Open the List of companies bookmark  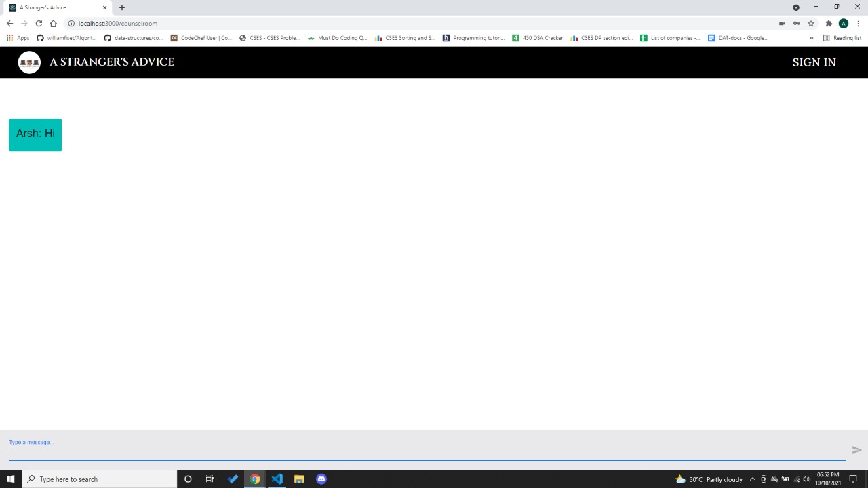[670, 38]
